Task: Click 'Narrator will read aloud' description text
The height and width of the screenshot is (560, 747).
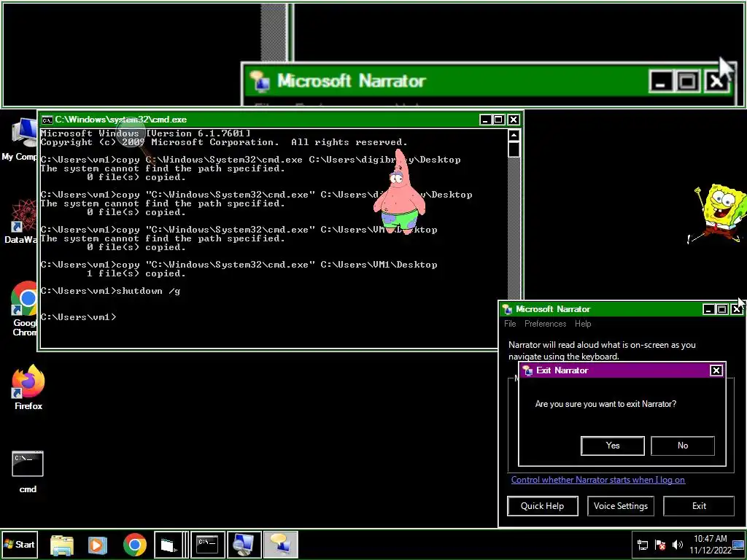Action: 602,351
